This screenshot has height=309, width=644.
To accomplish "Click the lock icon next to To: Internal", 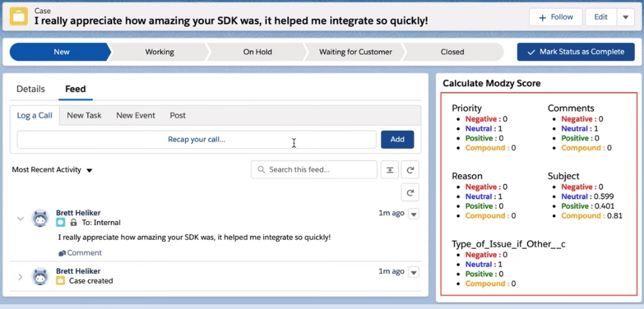I will (x=73, y=222).
